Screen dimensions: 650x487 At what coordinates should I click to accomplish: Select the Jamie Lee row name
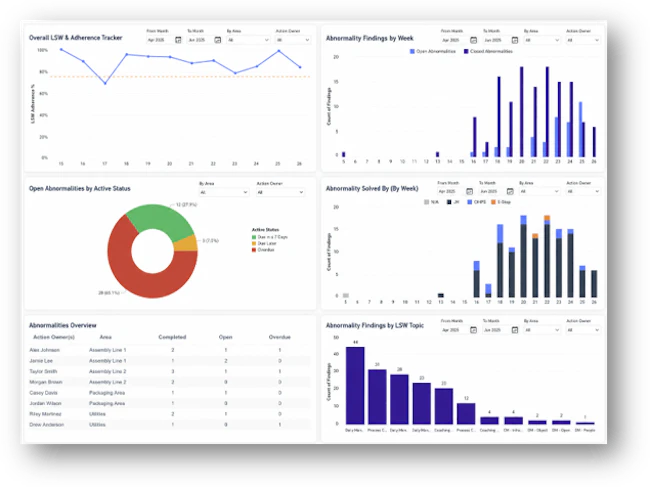click(x=41, y=361)
